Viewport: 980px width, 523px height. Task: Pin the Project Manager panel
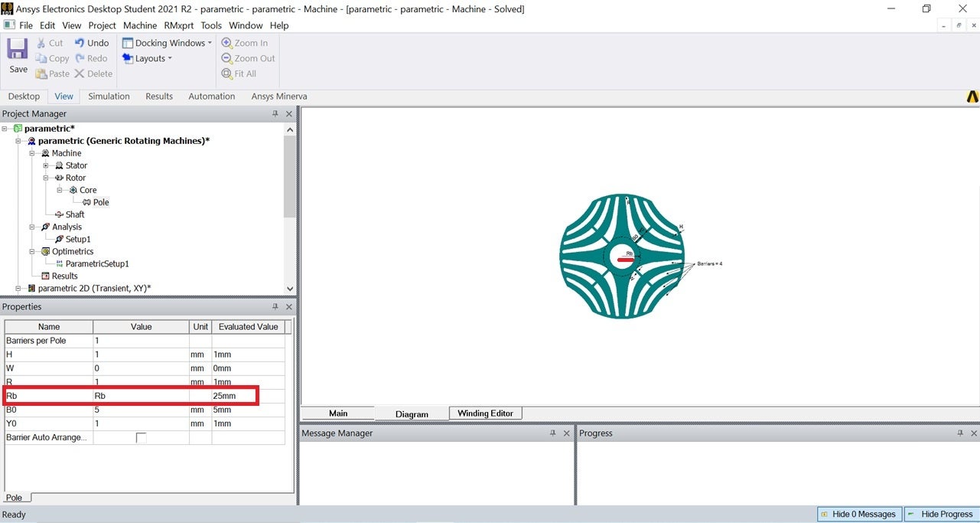click(275, 114)
